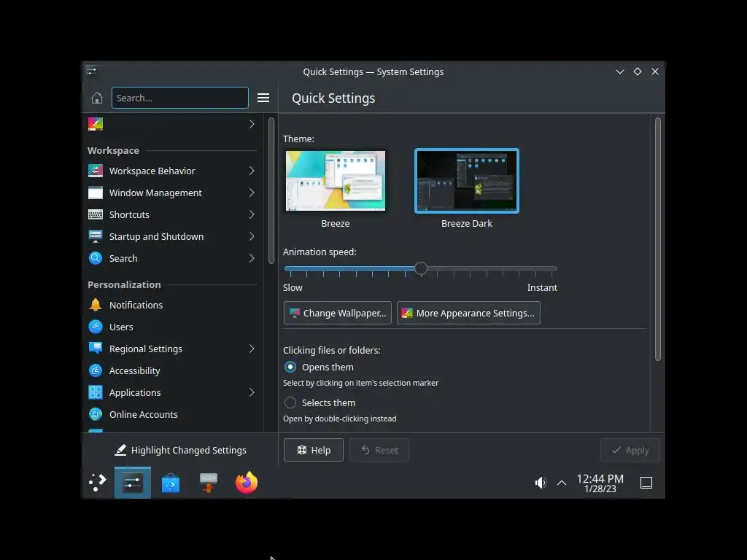Select the Breeze Dark theme thumbnail

click(x=467, y=181)
